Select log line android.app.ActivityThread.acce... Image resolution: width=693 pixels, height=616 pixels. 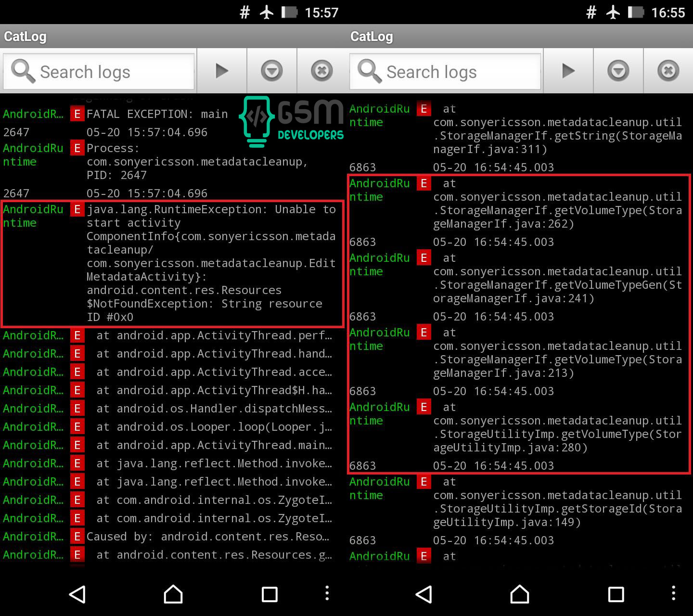coord(173,372)
